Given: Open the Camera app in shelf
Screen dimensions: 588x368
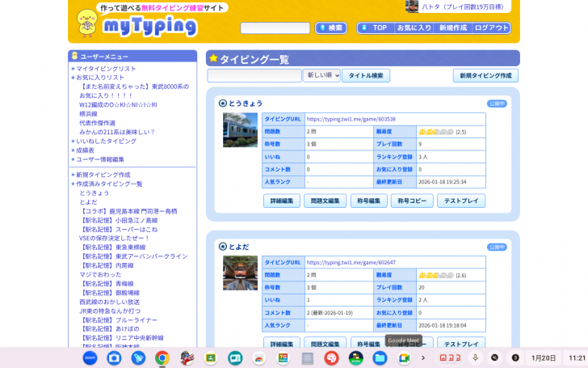Looking at the screenshot, I should point(114,357).
